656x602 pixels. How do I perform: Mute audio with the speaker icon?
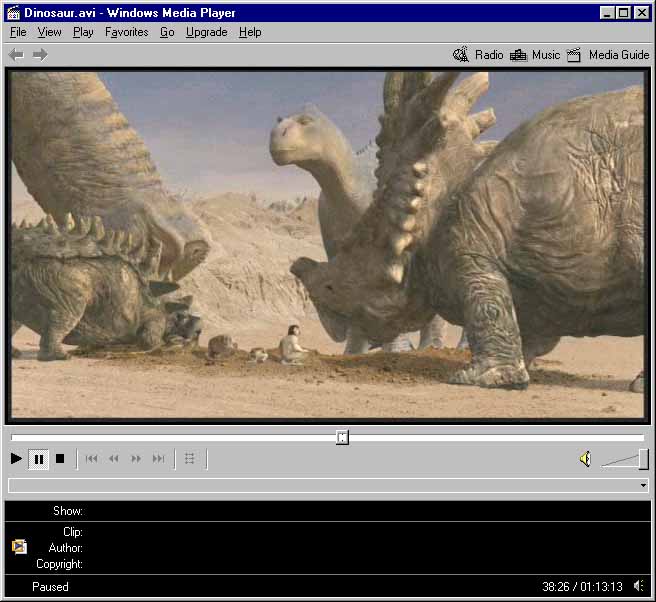tap(585, 459)
